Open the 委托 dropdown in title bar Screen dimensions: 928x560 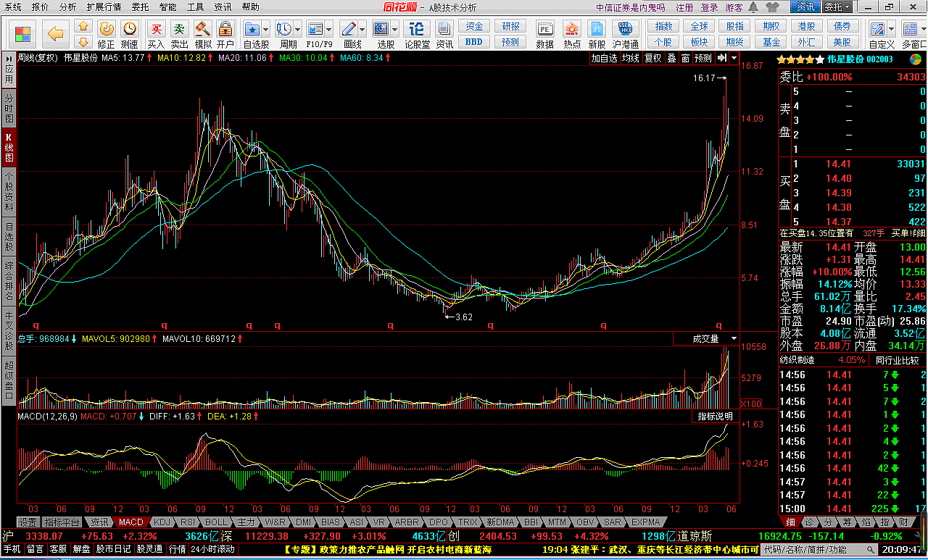837,7
